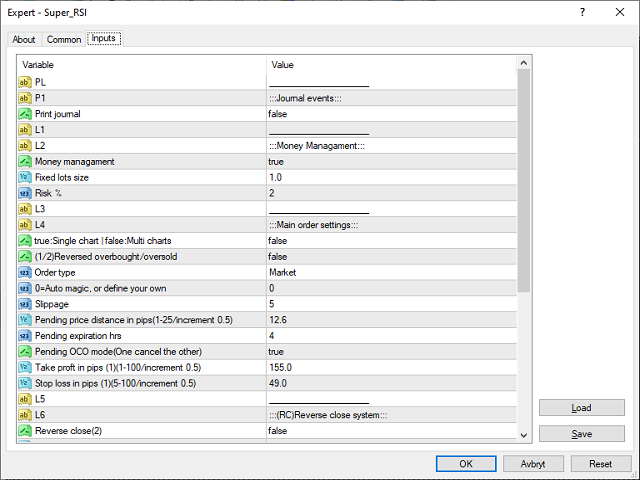Click the icon beside Print journal
Viewport: 640px width, 480px height.
click(x=25, y=114)
